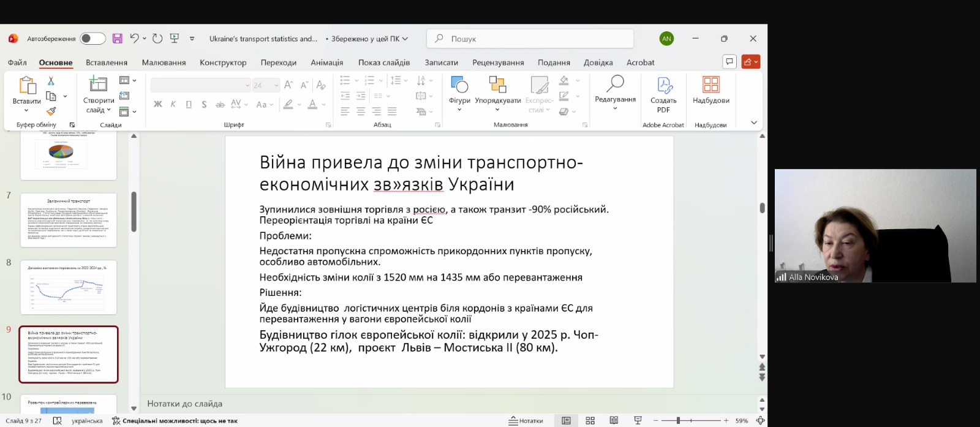Screen dimensions: 980x427
Task: Click the Save icon in title bar
Action: (118, 39)
